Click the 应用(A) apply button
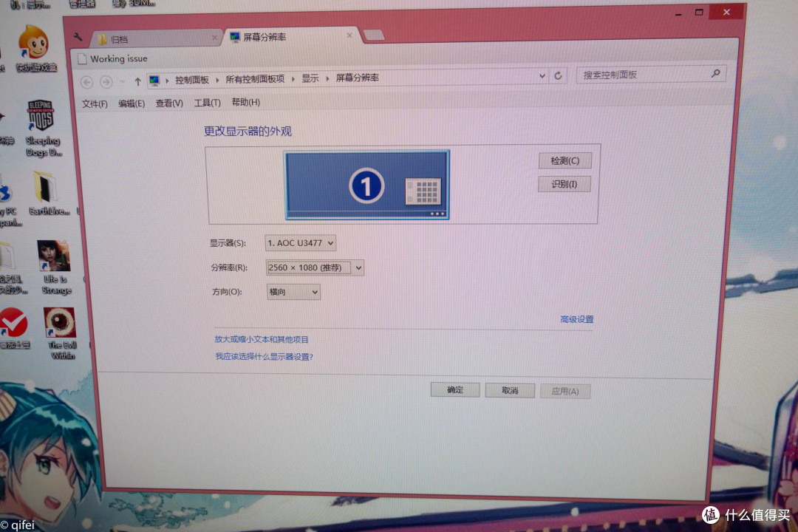This screenshot has width=798, height=532. tap(565, 391)
